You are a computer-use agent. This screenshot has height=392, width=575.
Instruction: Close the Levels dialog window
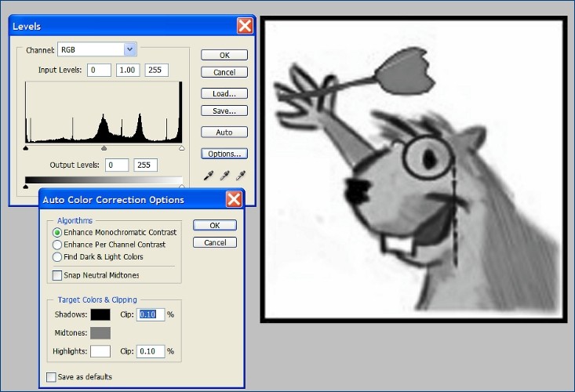click(x=245, y=26)
